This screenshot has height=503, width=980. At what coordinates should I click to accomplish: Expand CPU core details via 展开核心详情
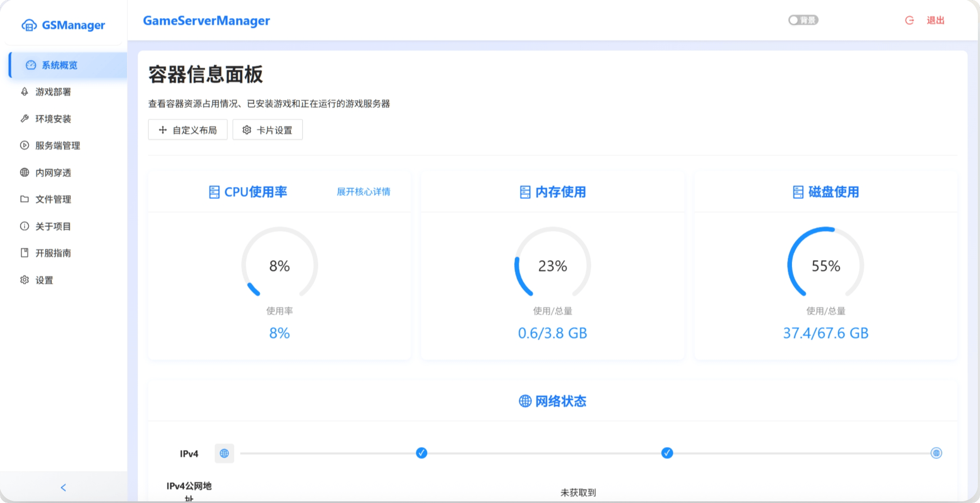tap(363, 192)
